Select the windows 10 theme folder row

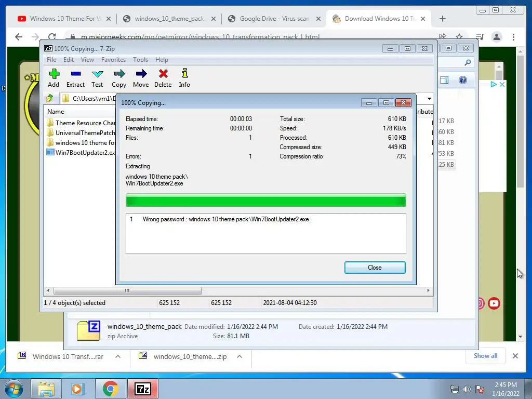(x=81, y=142)
